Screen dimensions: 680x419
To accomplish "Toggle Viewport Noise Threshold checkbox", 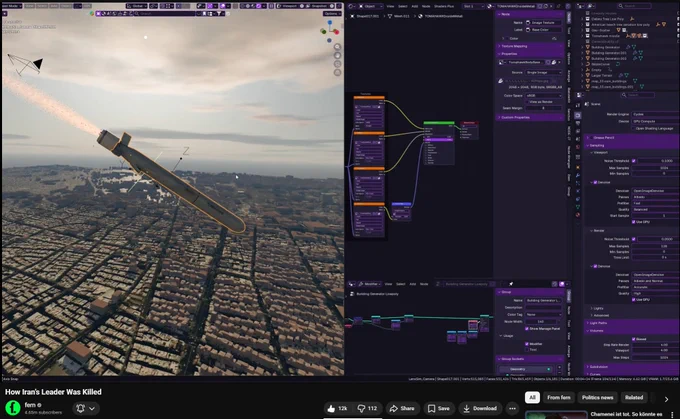I will pyautogui.click(x=634, y=160).
